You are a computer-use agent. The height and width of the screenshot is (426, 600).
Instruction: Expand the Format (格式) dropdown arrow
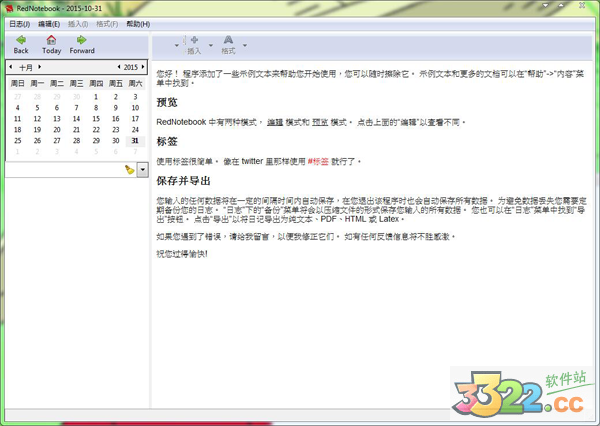click(244, 46)
